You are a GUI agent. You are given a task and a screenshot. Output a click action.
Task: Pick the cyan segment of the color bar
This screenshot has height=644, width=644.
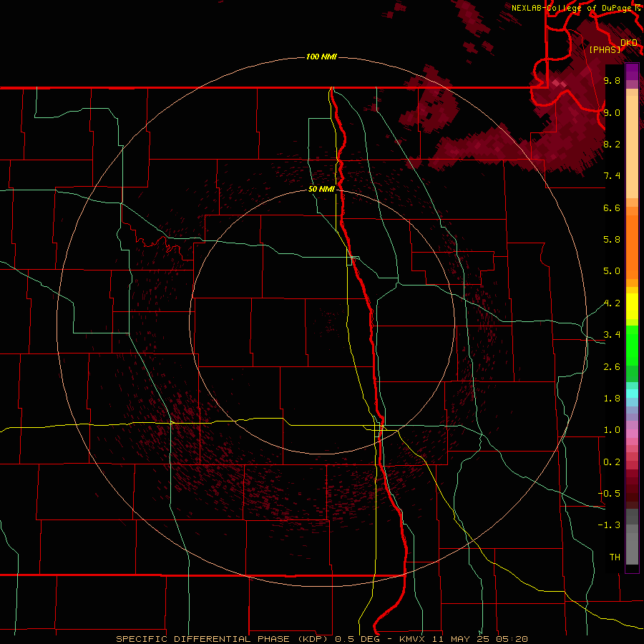[x=632, y=394]
